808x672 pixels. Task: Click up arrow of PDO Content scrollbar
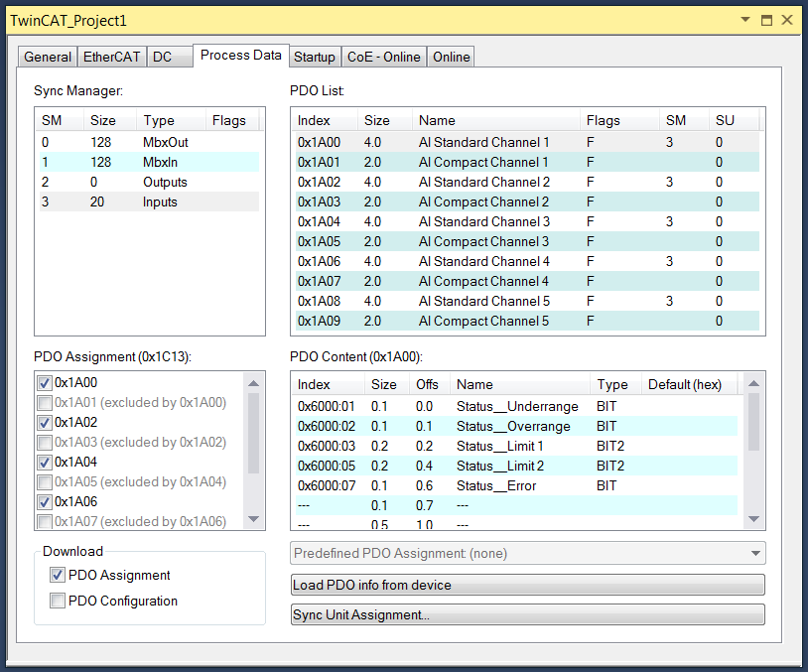point(753,383)
